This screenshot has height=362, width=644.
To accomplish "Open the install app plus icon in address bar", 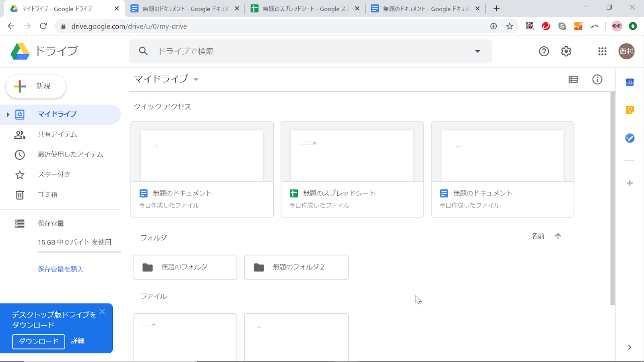I will click(493, 26).
